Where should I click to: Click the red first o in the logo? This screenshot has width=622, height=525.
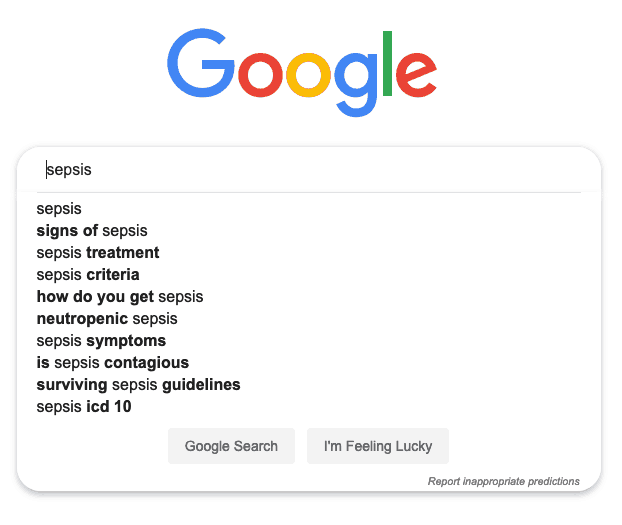pyautogui.click(x=260, y=75)
